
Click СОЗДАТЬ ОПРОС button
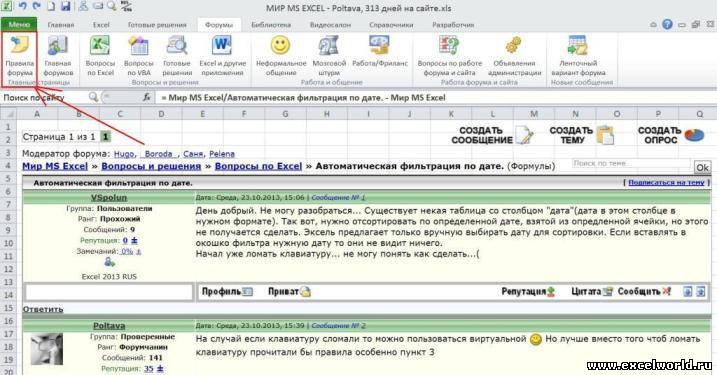(x=671, y=136)
